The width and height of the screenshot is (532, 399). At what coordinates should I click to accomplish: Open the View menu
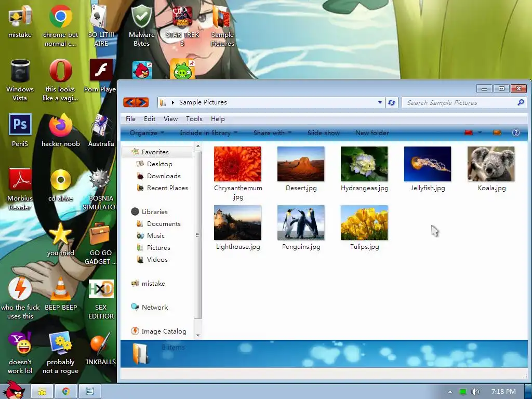(x=170, y=119)
